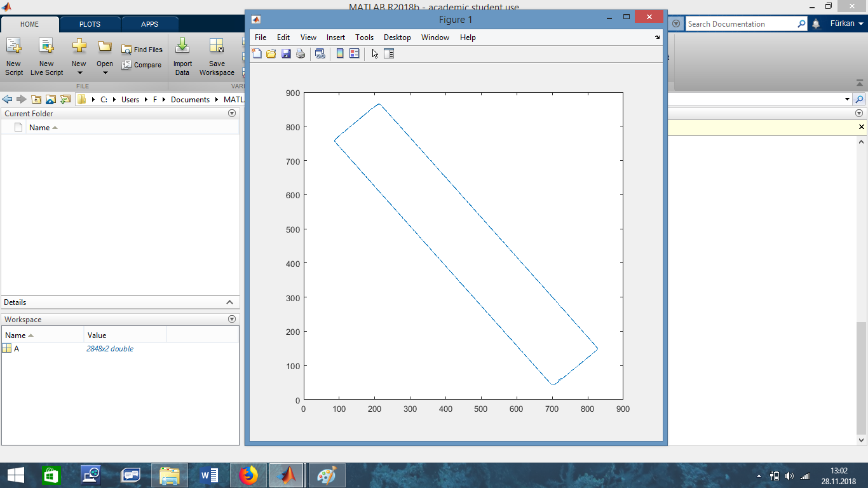Select the Edit Plot arrow tool
The width and height of the screenshot is (868, 488).
click(375, 54)
